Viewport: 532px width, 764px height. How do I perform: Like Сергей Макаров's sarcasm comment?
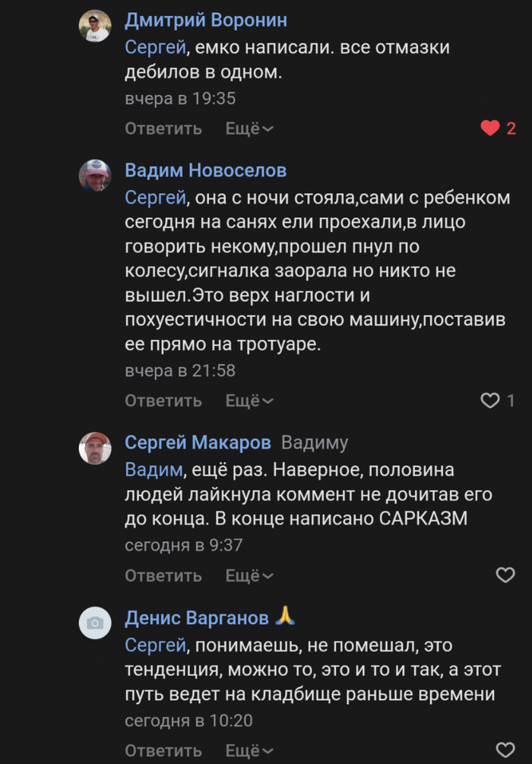tap(505, 575)
